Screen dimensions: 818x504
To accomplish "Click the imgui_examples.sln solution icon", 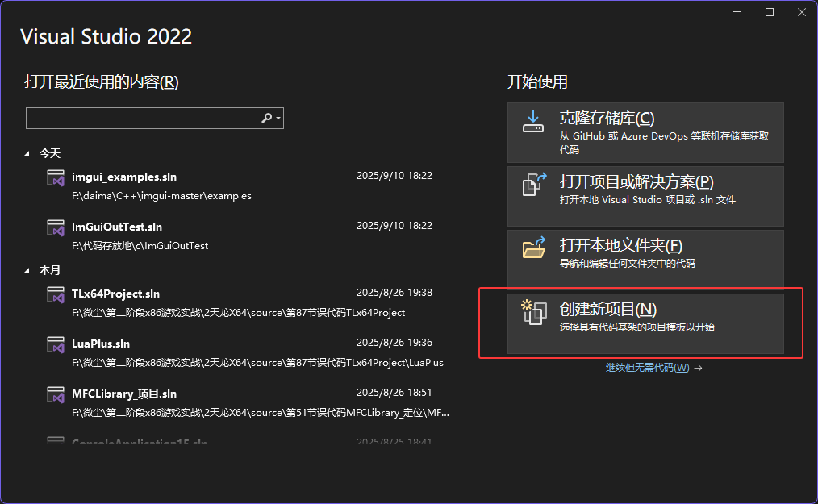I will [56, 178].
